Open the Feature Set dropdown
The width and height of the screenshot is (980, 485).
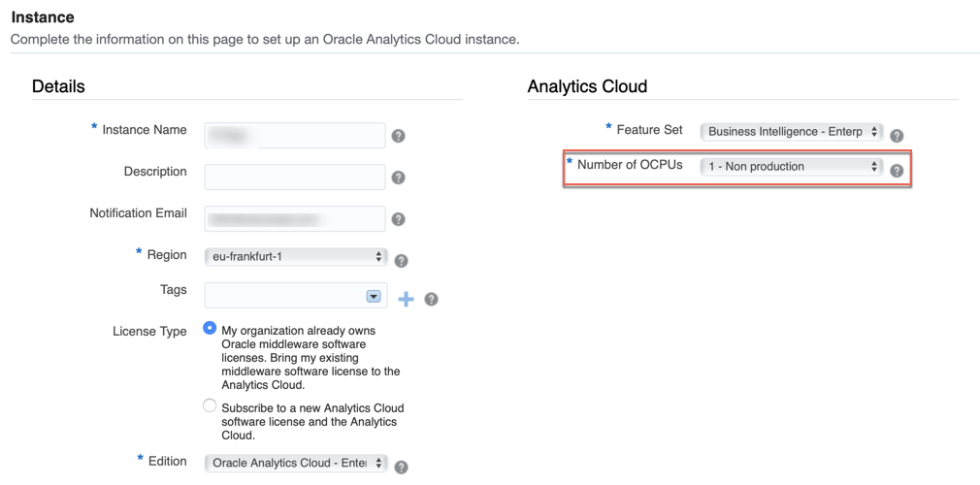(791, 132)
